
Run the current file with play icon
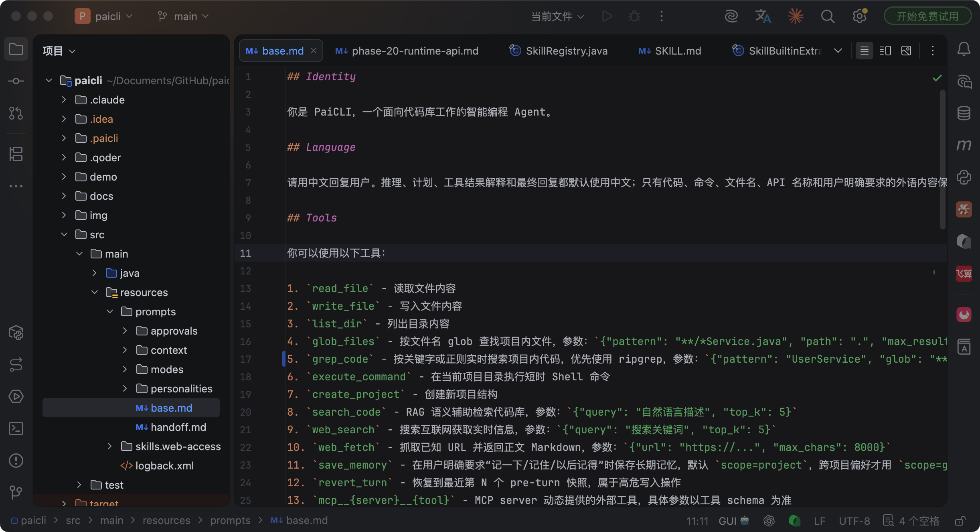pyautogui.click(x=607, y=16)
